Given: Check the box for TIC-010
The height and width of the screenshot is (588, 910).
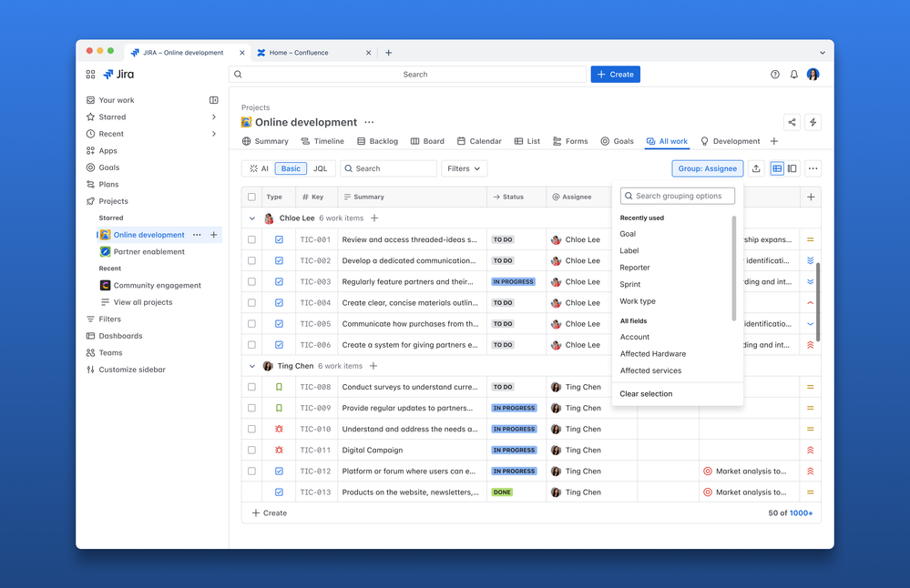Looking at the screenshot, I should tap(252, 429).
